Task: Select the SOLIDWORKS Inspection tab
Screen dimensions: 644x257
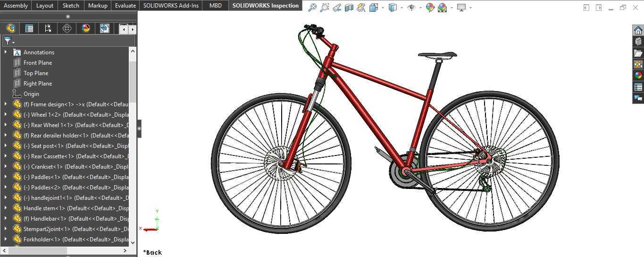Action: [266, 6]
